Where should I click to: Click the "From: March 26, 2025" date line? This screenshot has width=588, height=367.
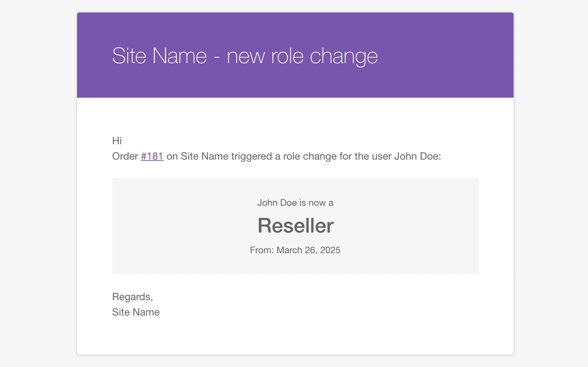click(295, 250)
